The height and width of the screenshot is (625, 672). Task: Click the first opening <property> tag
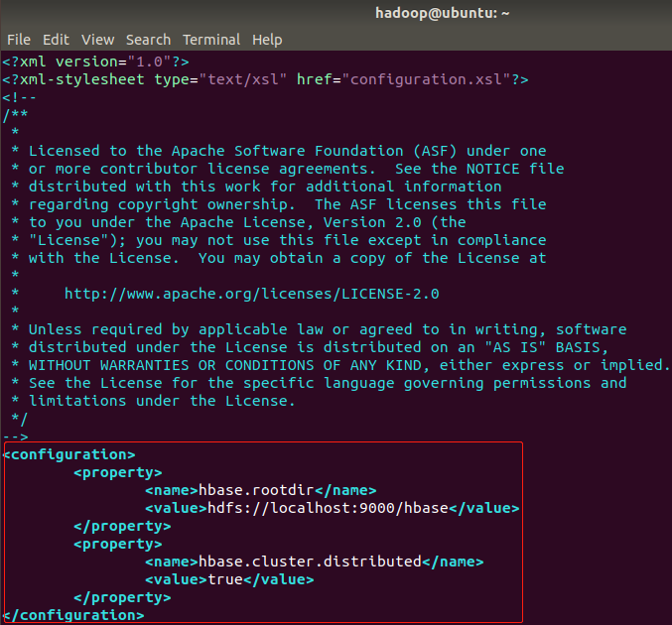[x=118, y=472]
